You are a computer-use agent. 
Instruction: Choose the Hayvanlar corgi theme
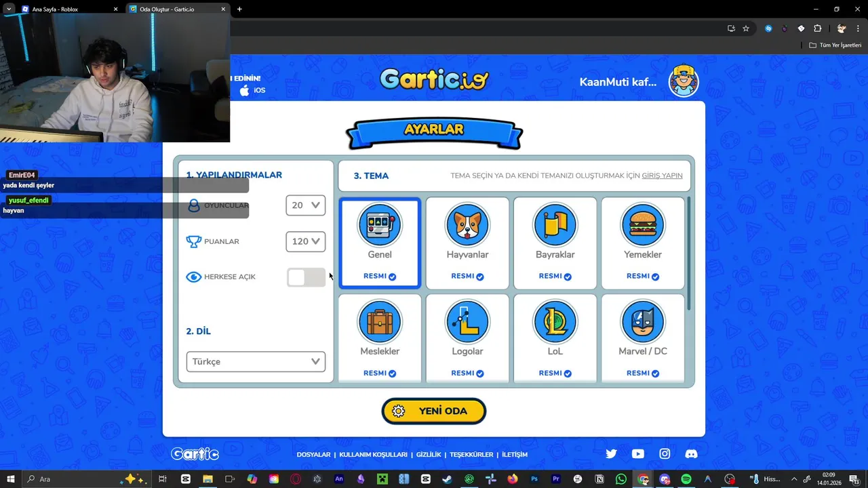(x=467, y=243)
